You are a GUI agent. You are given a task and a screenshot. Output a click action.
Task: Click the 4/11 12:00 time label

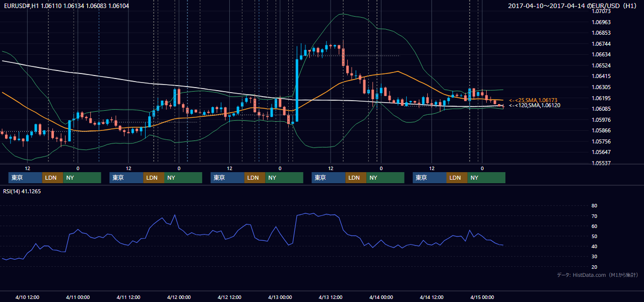point(128,297)
